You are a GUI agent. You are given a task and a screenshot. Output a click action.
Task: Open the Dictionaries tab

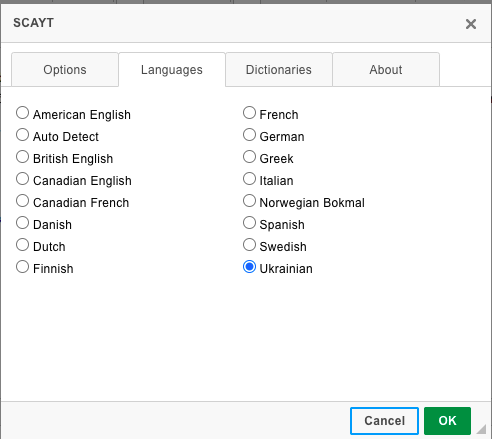point(279,70)
